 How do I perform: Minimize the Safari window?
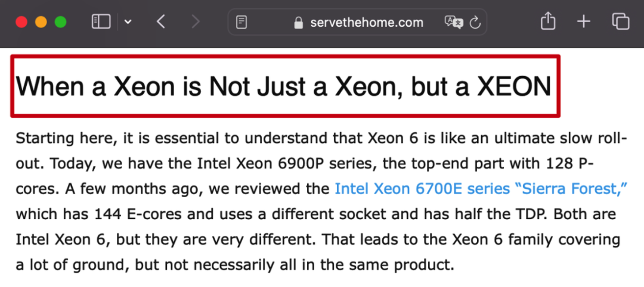pyautogui.click(x=41, y=23)
